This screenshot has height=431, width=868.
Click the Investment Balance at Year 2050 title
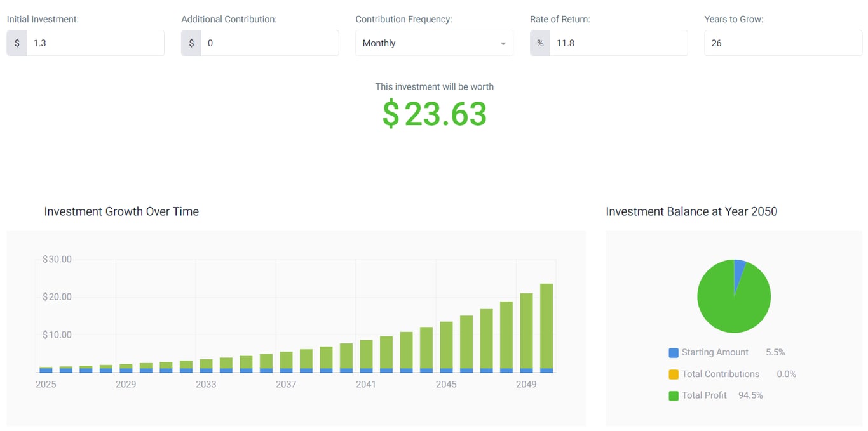[x=691, y=211]
